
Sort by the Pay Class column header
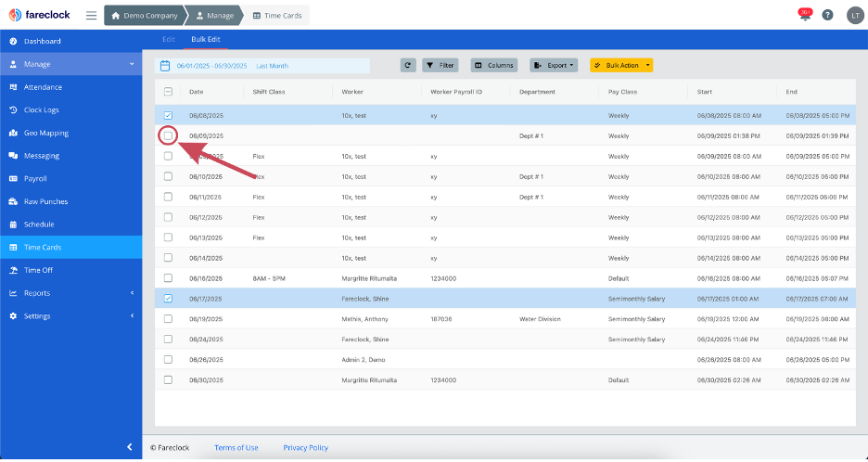coord(623,92)
